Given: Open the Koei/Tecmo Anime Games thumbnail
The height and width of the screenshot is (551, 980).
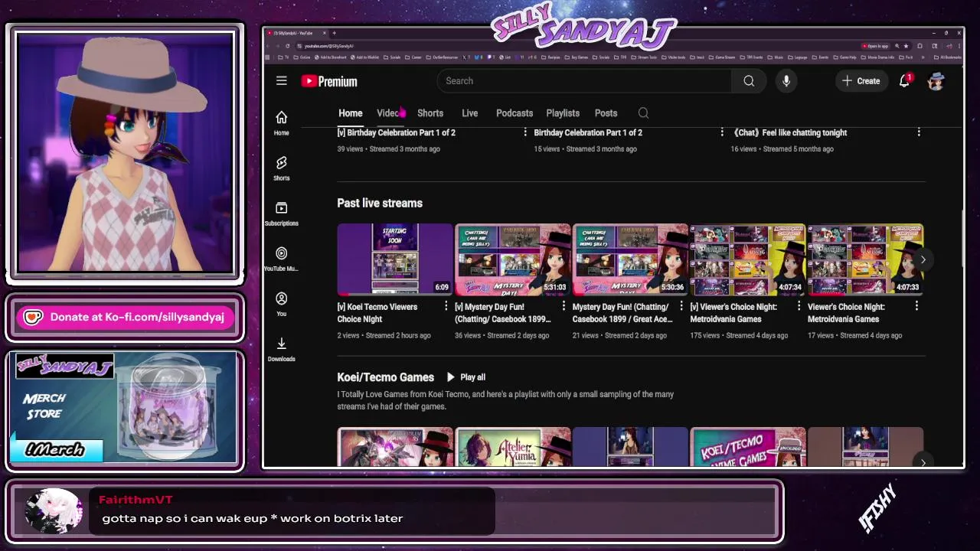Looking at the screenshot, I should 748,447.
